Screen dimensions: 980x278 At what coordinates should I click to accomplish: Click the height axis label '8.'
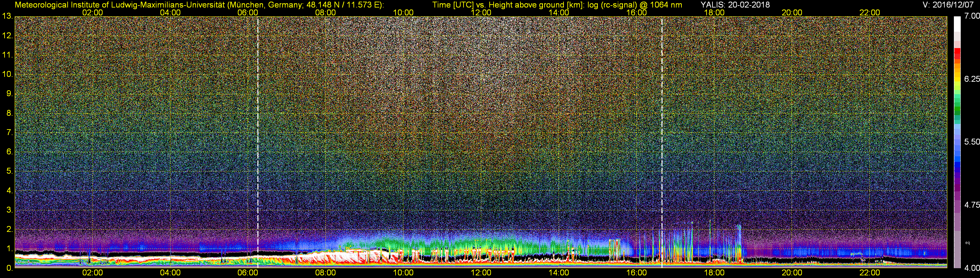(x=9, y=113)
